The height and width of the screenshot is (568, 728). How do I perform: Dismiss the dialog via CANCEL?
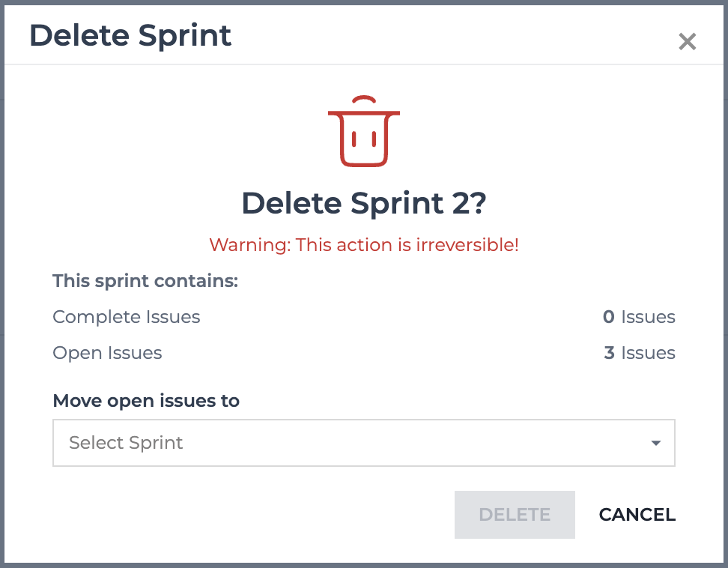click(637, 515)
